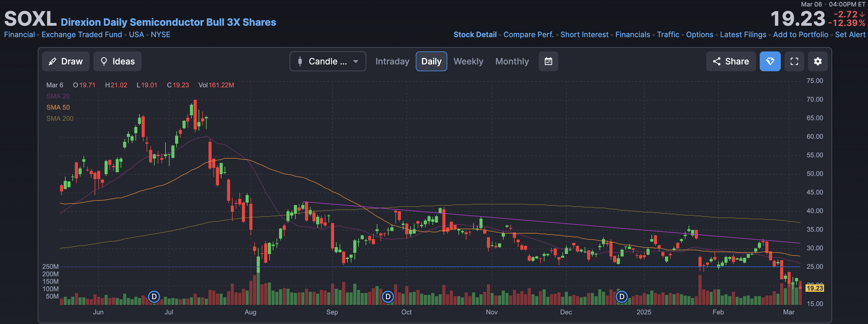Switch to the Intraday timeframe
The width and height of the screenshot is (868, 324).
(x=392, y=61)
